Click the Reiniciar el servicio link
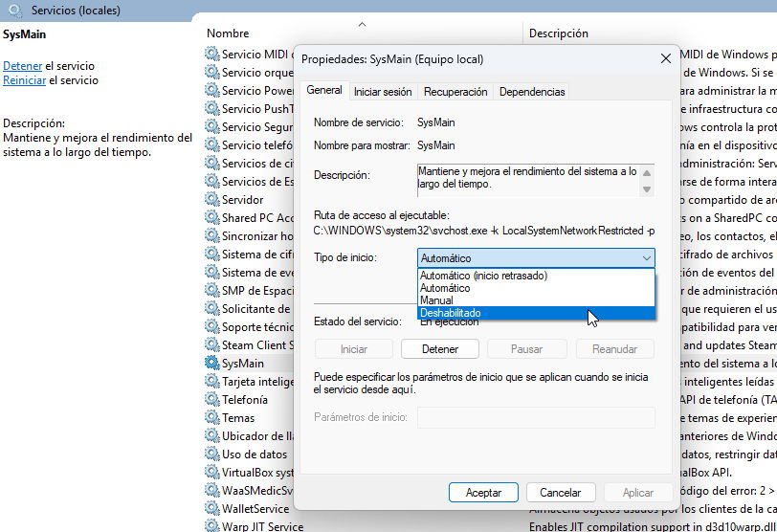This screenshot has width=777, height=532. [24, 80]
